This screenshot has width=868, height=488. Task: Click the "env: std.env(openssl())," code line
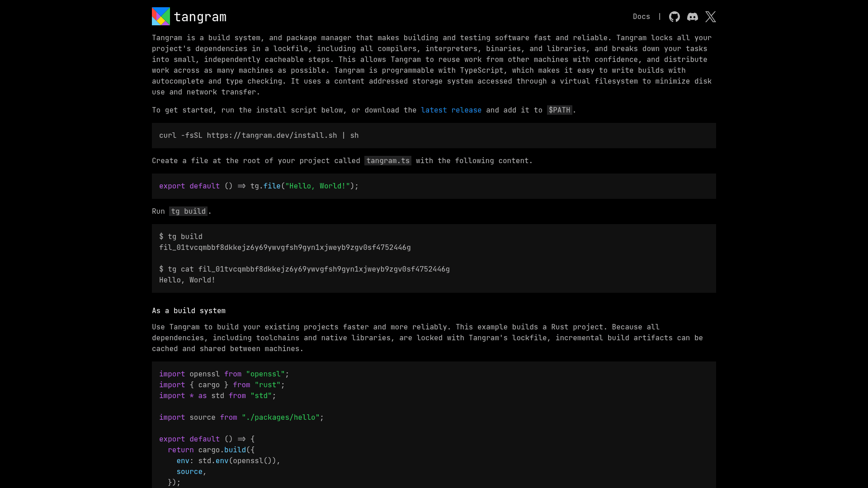pos(228,461)
